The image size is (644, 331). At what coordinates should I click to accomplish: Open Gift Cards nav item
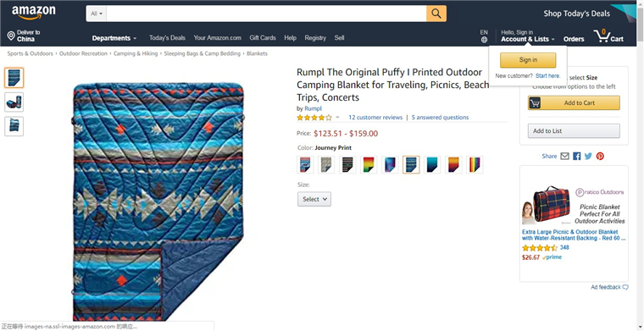point(263,38)
